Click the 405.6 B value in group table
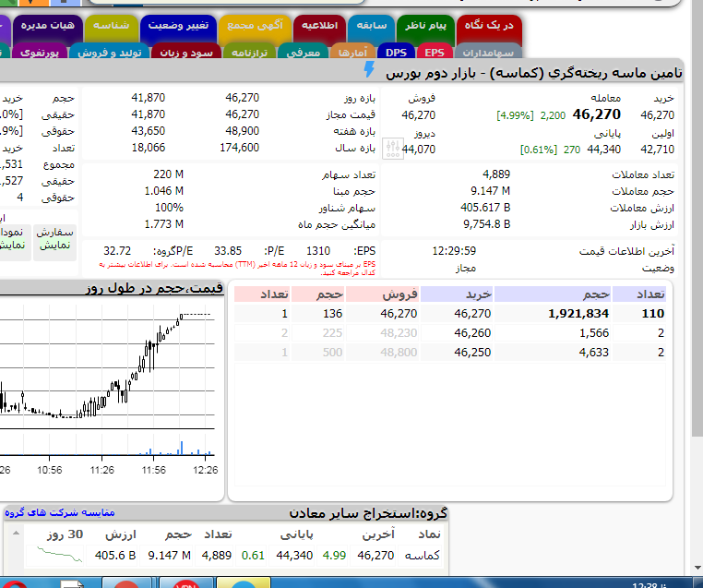Viewport: 703px width, 588px height. [115, 556]
